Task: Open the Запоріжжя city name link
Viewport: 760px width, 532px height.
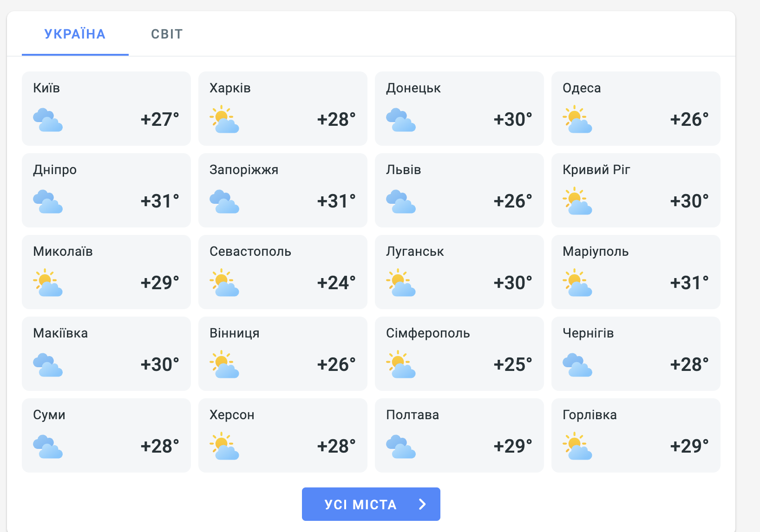Action: pos(244,170)
